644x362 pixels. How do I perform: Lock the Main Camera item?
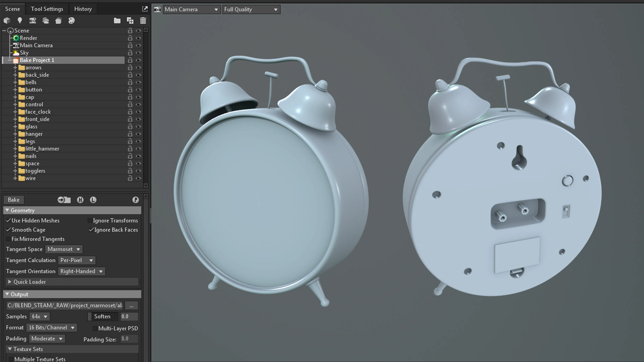coord(130,45)
